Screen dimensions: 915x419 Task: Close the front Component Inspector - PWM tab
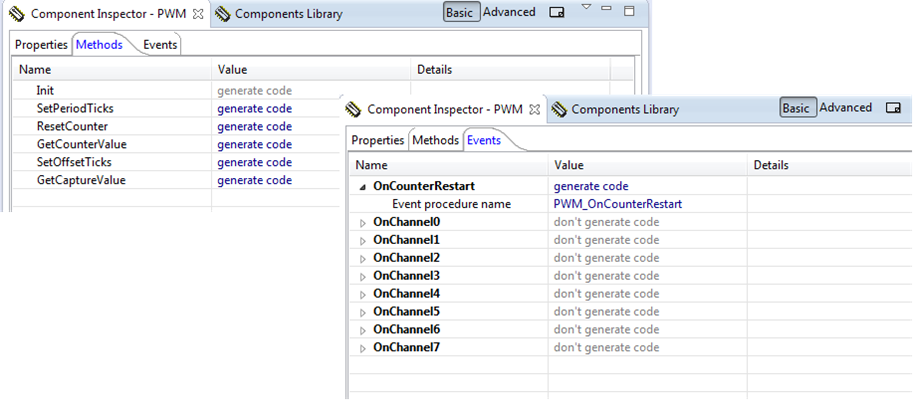534,109
